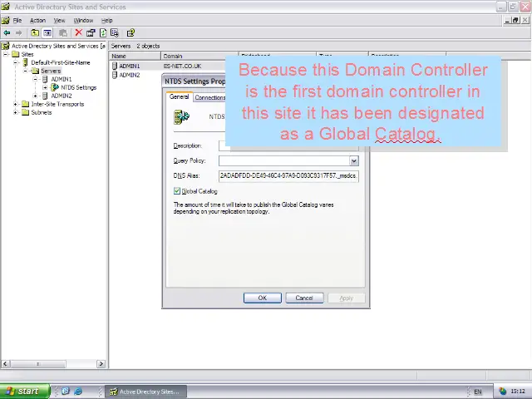
Task: Click the Refresh toolbar icon
Action: coord(103,33)
